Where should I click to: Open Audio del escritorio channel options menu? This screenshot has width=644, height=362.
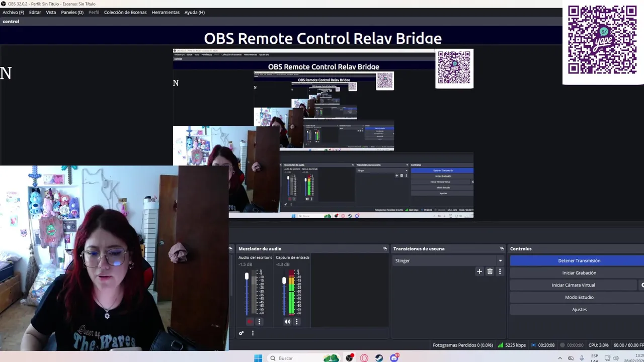coord(259,322)
